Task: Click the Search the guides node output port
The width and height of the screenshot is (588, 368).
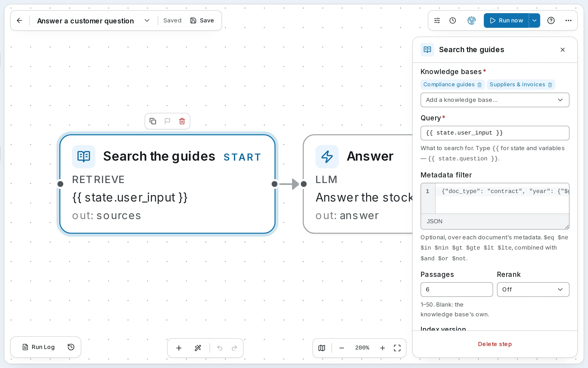Action: (x=275, y=184)
